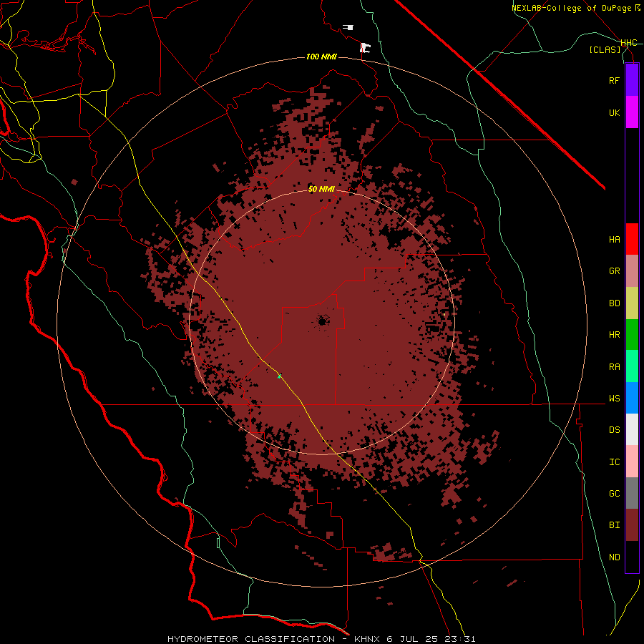
Task: Click the HYDROMETEOR CLASSIFICATION title text
Action: (x=251, y=639)
